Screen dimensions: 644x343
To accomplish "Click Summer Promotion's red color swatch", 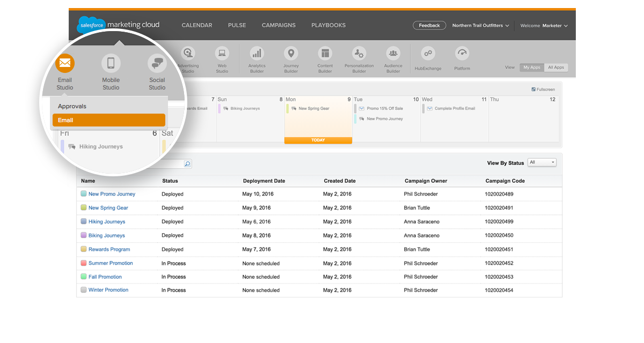I will click(84, 263).
